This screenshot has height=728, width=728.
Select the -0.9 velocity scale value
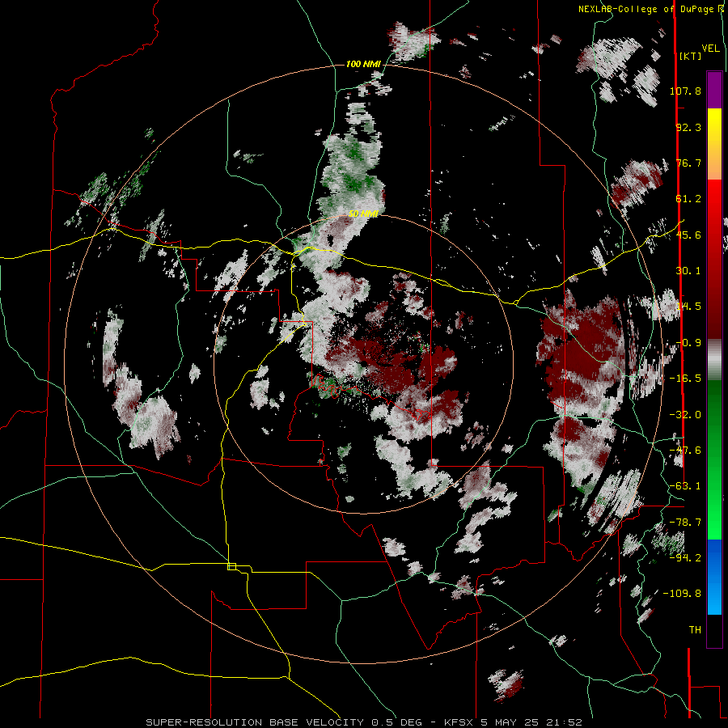click(x=688, y=343)
